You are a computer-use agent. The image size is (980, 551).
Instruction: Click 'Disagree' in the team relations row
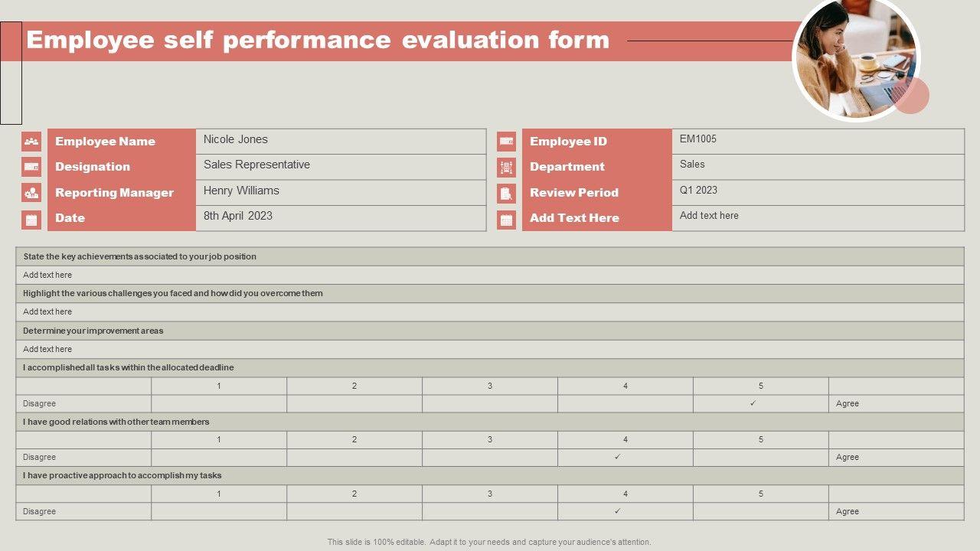[x=39, y=457]
